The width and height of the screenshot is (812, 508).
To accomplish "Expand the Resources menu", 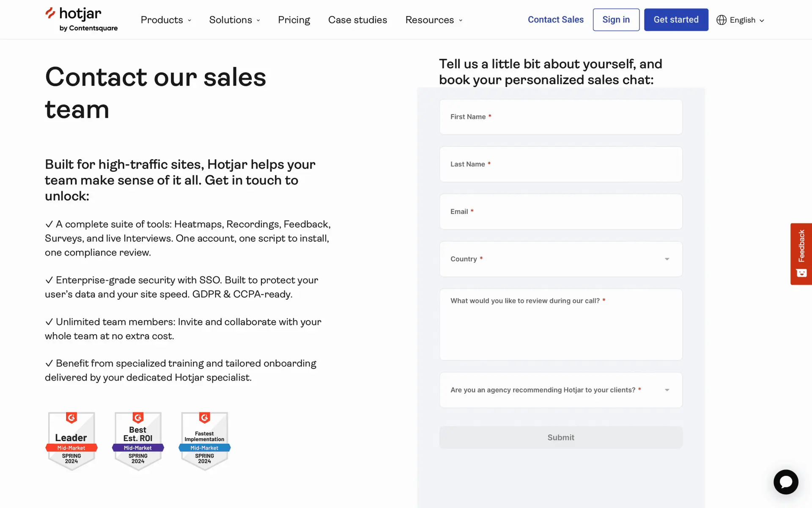I will click(433, 20).
